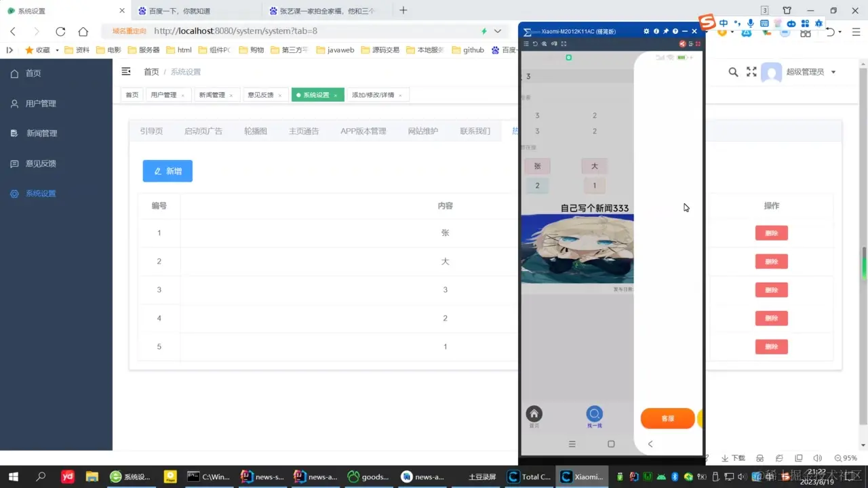Screen dimensions: 868x488
Task: Click the red share icon in the mirror toolbar
Action: pos(682,44)
